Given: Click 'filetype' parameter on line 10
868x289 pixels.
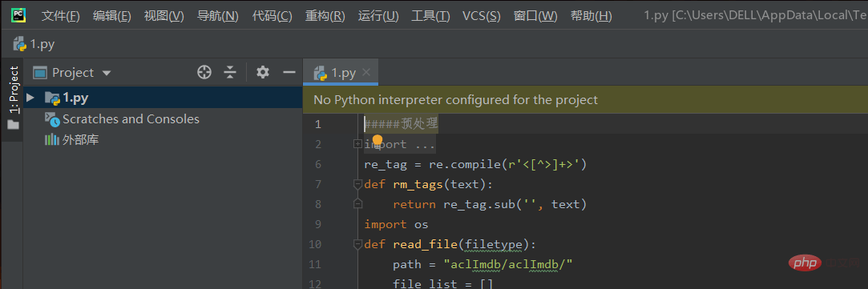Looking at the screenshot, I should [495, 244].
